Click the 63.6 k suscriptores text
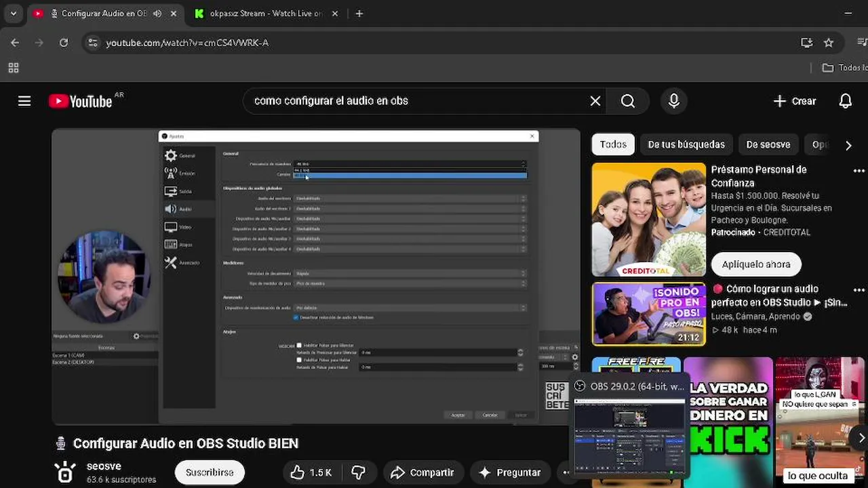868x488 pixels. 121,479
